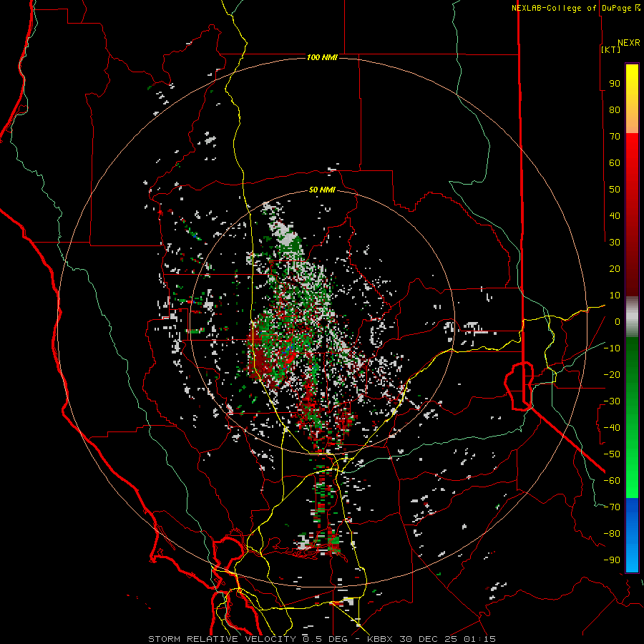Image resolution: width=644 pixels, height=644 pixels.
Task: Click the 80 value on the velocity scale
Action: click(615, 109)
